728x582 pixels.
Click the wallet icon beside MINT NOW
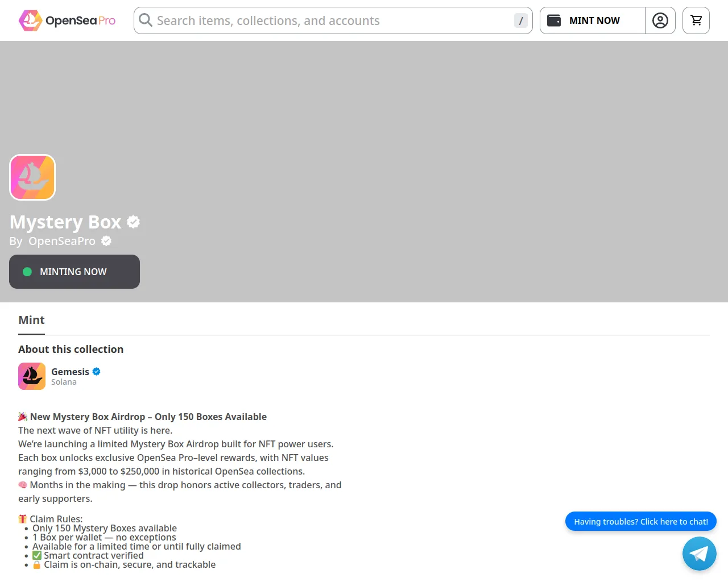tap(554, 20)
